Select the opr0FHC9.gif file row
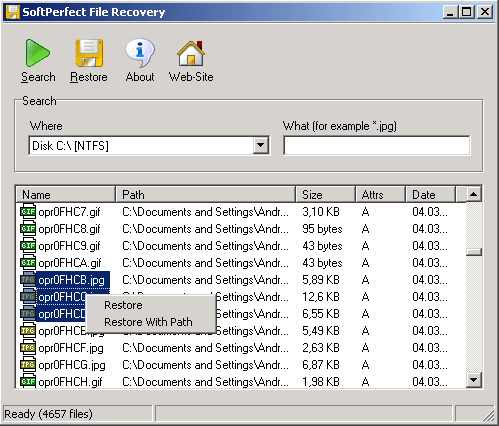 [x=241, y=246]
